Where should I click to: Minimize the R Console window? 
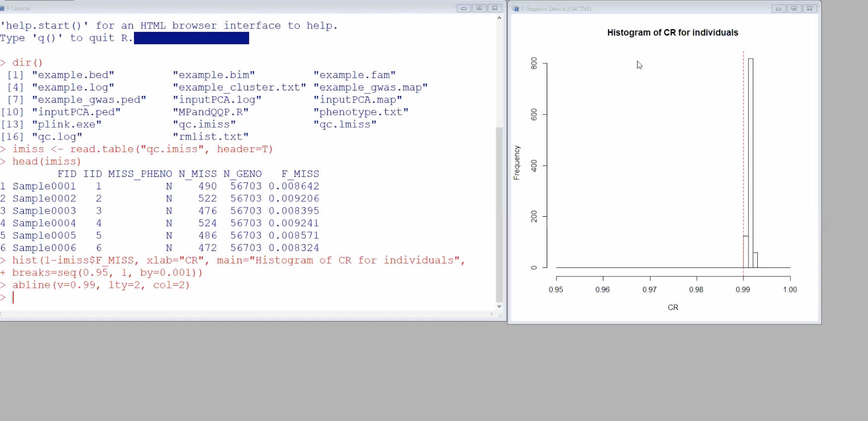463,8
